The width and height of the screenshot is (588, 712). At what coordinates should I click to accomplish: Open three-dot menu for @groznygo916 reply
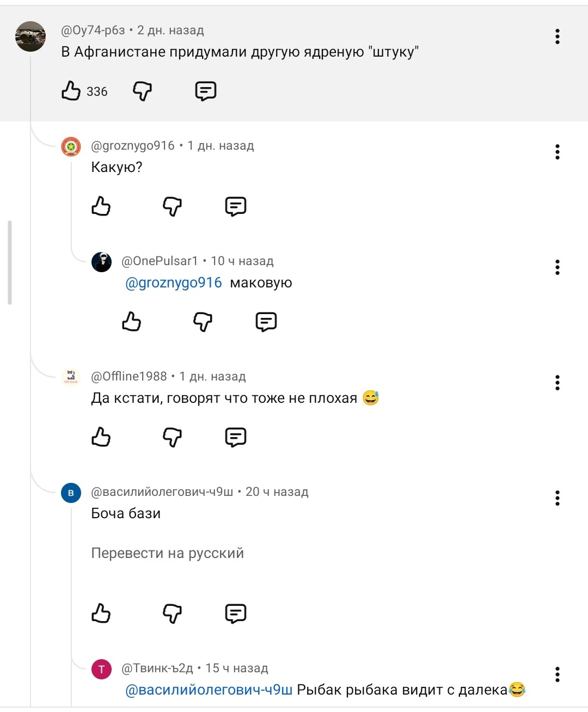[557, 152]
